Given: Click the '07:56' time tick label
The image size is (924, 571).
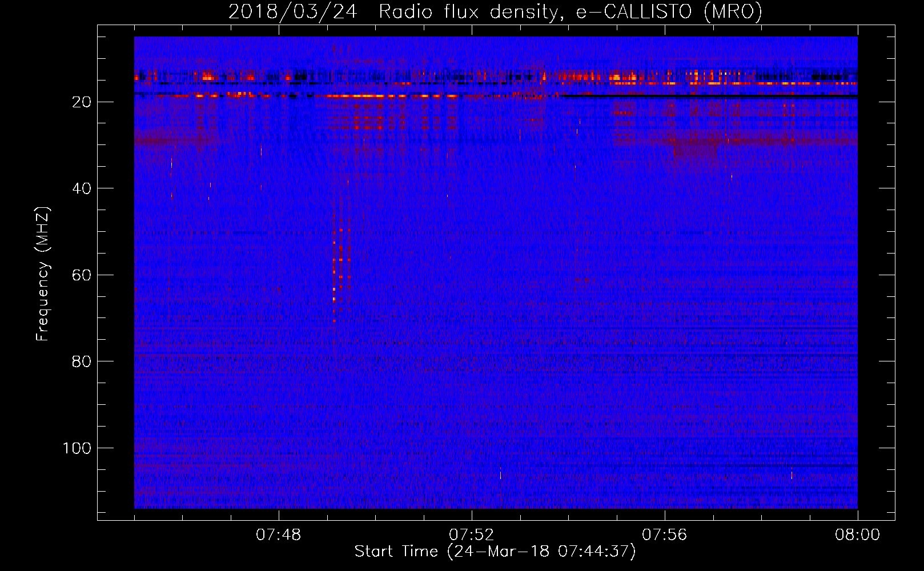Looking at the screenshot, I should tap(665, 535).
